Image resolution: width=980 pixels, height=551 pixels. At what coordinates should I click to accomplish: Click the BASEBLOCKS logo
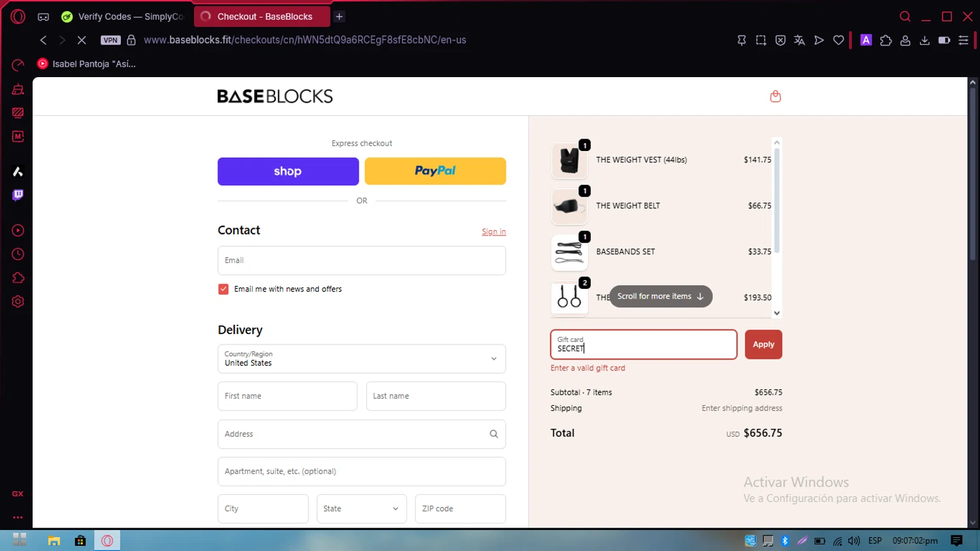click(x=275, y=97)
